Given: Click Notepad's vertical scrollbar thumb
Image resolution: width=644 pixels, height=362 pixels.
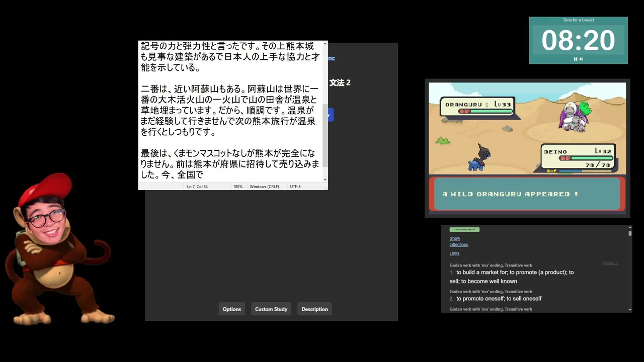Looking at the screenshot, I should point(325,136).
